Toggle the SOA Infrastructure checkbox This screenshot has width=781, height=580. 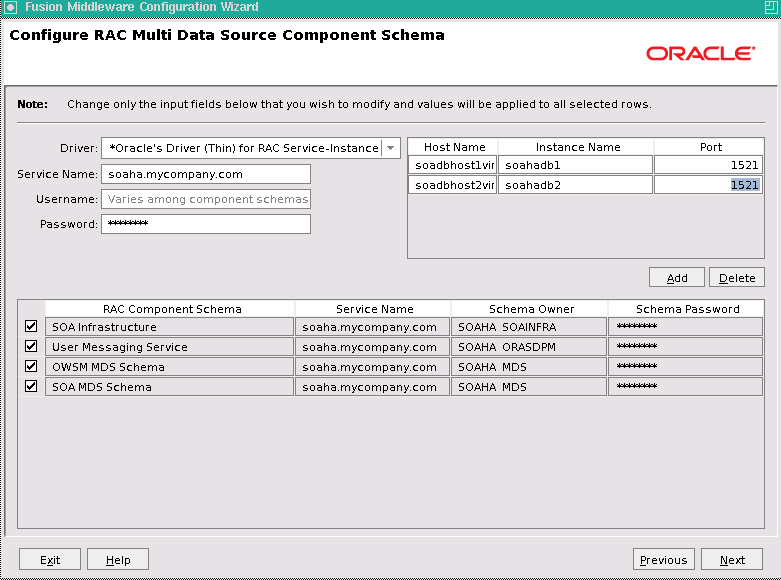(x=31, y=326)
